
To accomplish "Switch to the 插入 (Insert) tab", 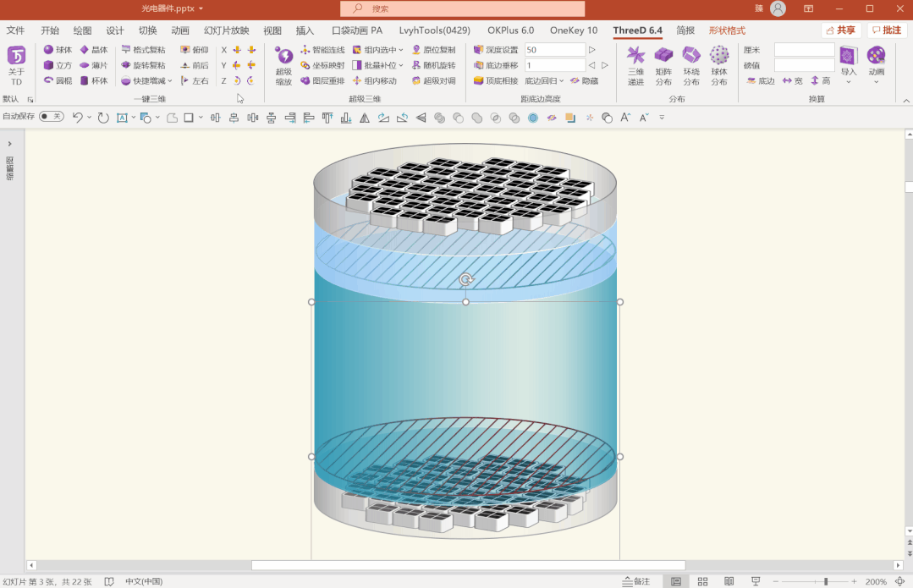I will pyautogui.click(x=305, y=30).
